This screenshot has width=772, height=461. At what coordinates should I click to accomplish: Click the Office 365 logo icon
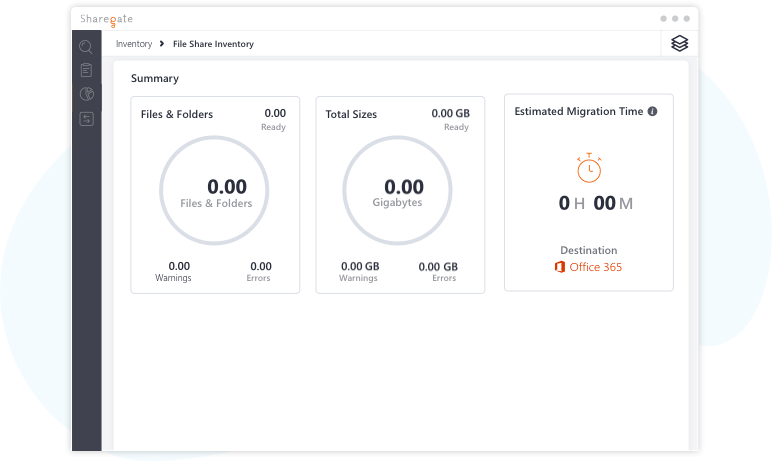pyautogui.click(x=560, y=267)
